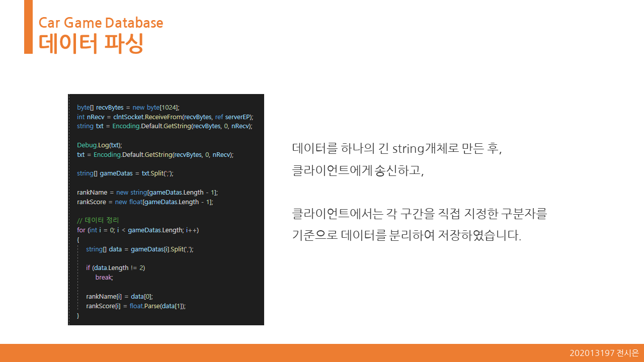Click the 'Car Game Database' heading
644x362 pixels.
click(101, 23)
